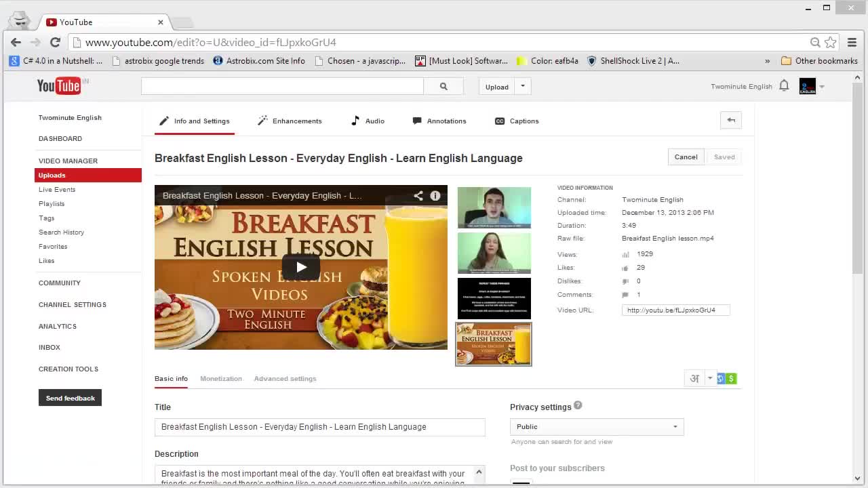Click the Title text field
The width and height of the screenshot is (868, 488).
click(x=320, y=427)
